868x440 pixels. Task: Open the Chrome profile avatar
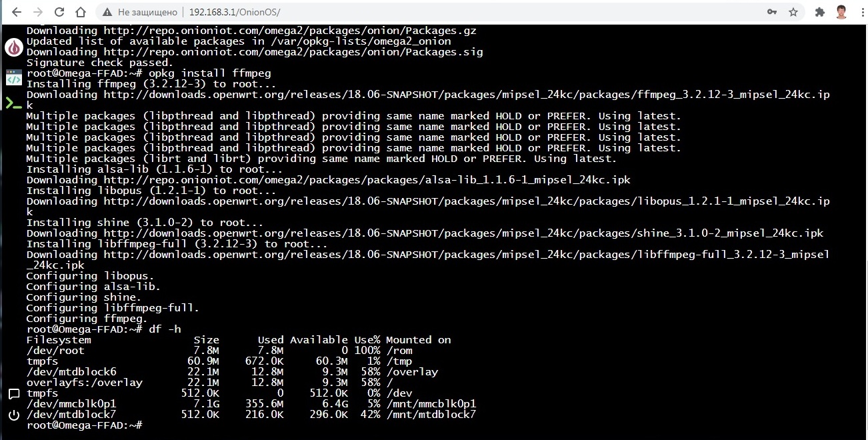point(841,12)
